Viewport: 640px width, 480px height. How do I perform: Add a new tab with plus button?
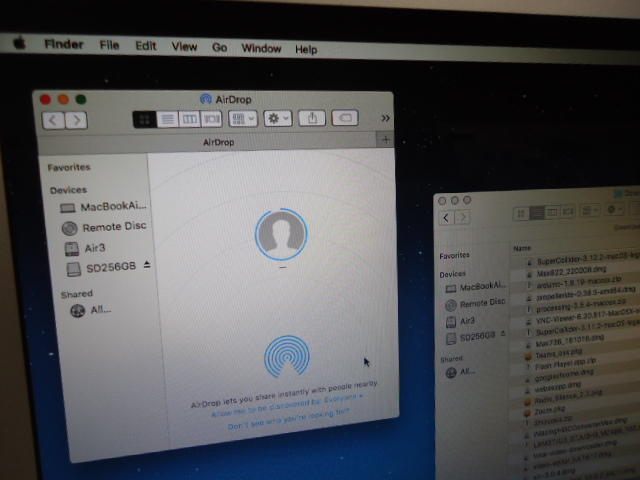tap(385, 140)
